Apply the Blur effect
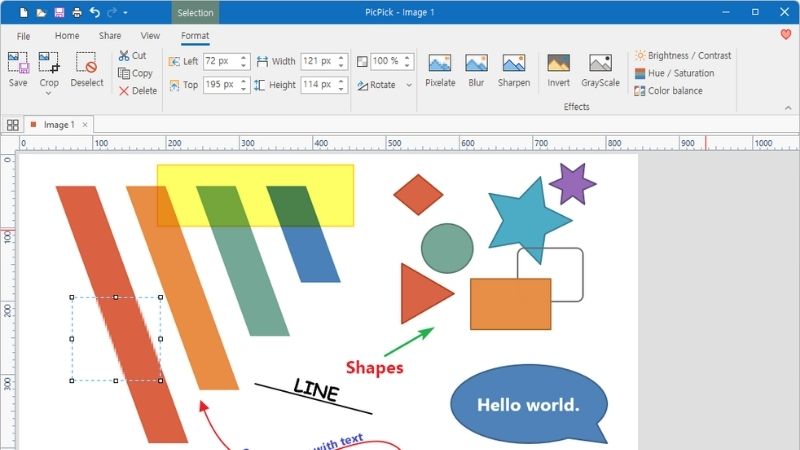This screenshot has height=450, width=800. [x=476, y=70]
